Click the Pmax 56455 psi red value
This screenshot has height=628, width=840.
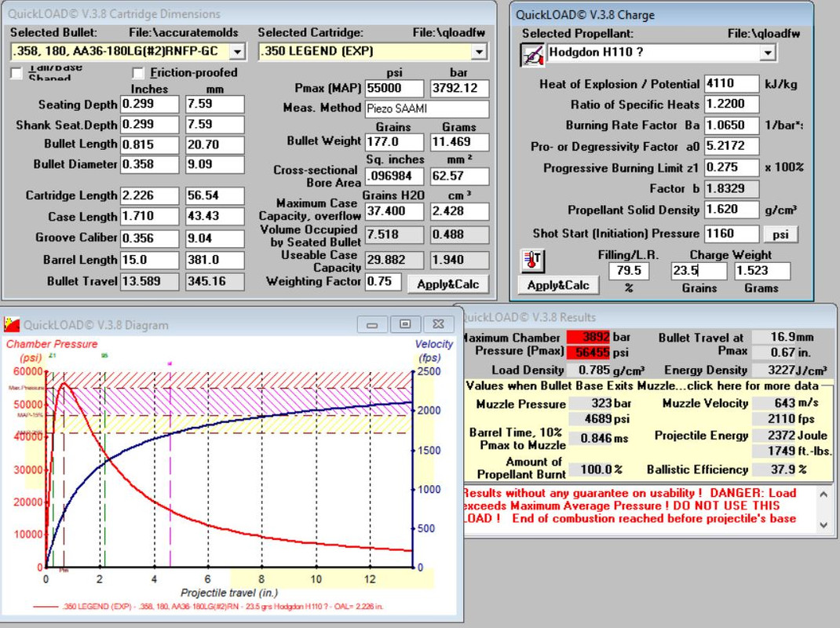coord(588,352)
